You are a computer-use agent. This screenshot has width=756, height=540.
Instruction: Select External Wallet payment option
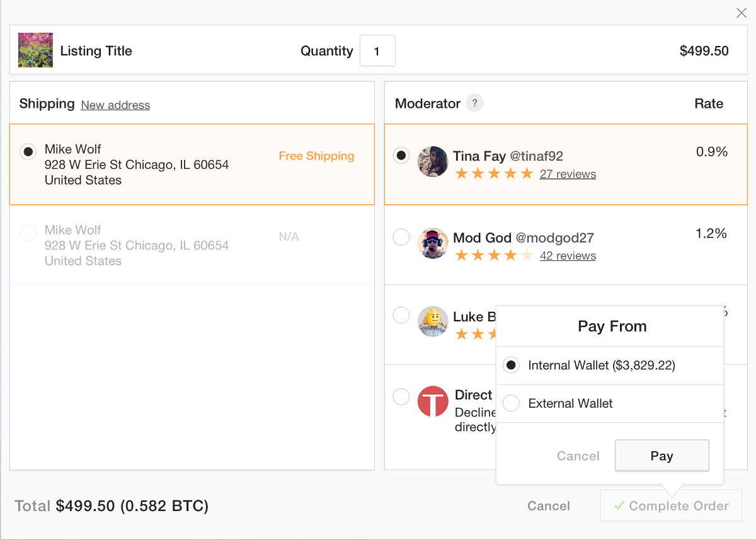511,403
